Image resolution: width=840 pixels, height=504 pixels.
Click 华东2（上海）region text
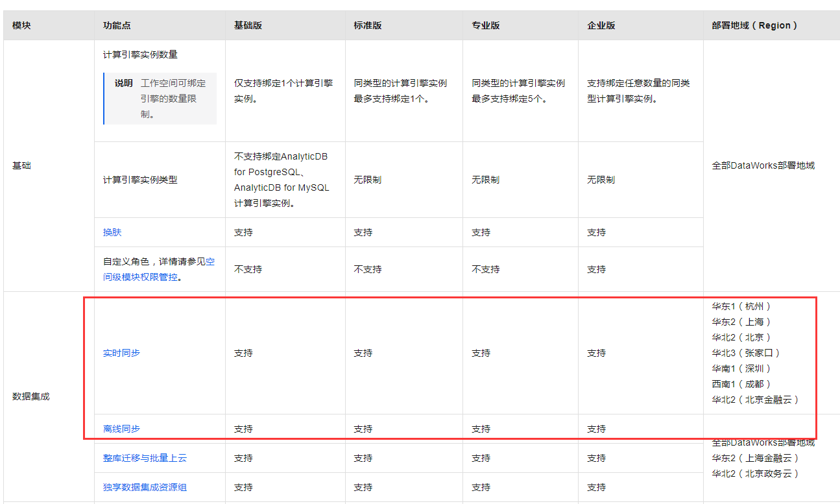pyautogui.click(x=741, y=322)
